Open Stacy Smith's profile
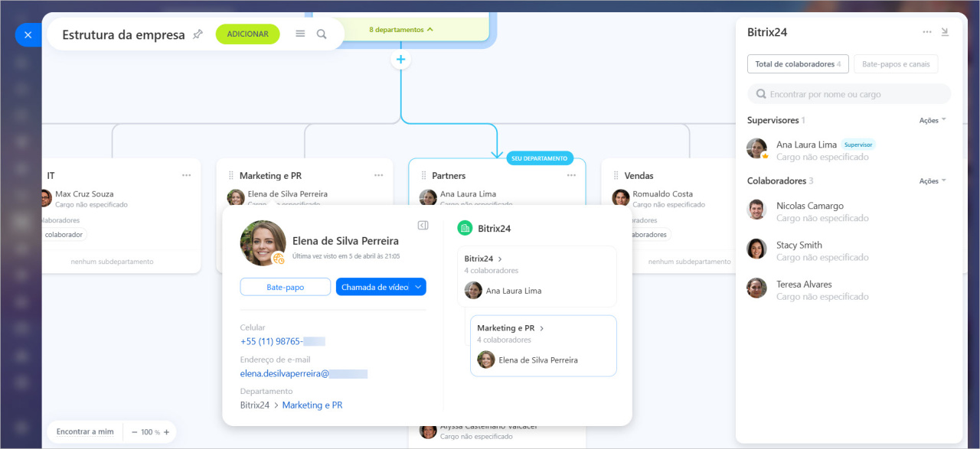980x449 pixels. click(x=799, y=245)
